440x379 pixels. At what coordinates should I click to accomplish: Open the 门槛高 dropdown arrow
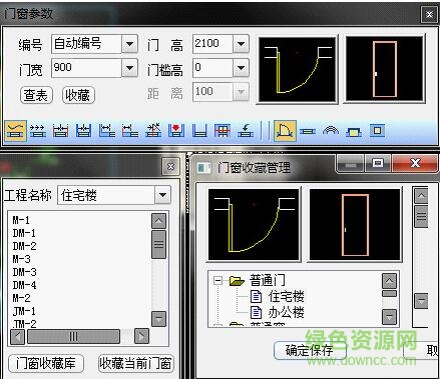coord(241,68)
